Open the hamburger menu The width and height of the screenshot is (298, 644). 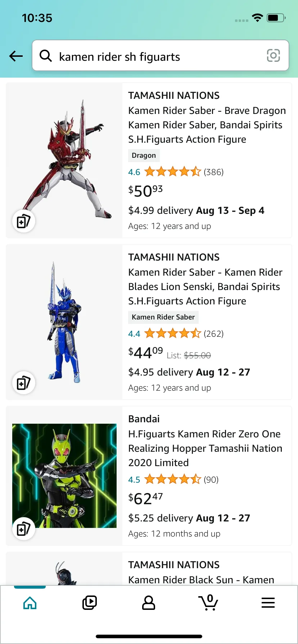click(x=268, y=603)
